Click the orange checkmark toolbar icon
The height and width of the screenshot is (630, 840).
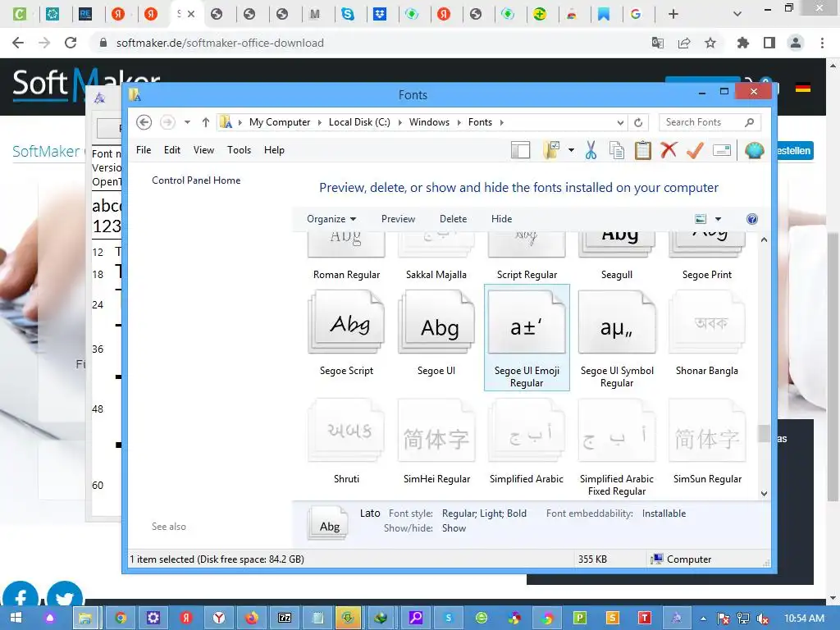pos(695,151)
